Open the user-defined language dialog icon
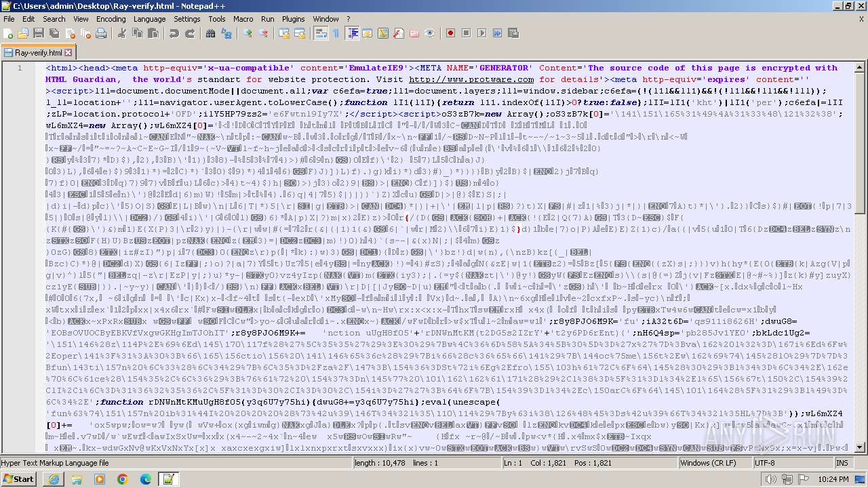 pos(368,33)
